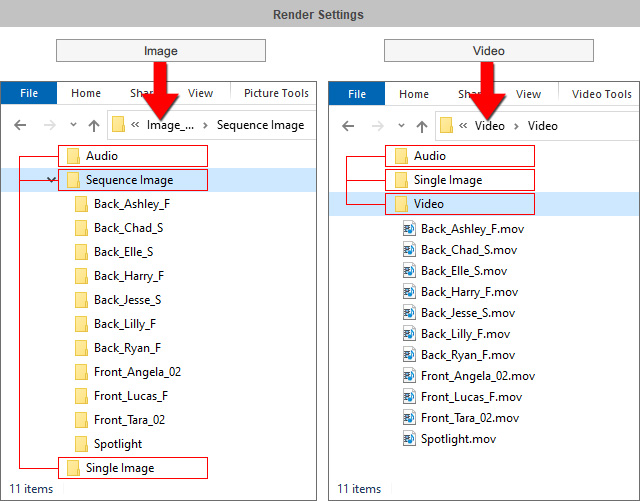This screenshot has width=640, height=501.
Task: Open the File tab in left window
Action: pyautogui.click(x=29, y=94)
